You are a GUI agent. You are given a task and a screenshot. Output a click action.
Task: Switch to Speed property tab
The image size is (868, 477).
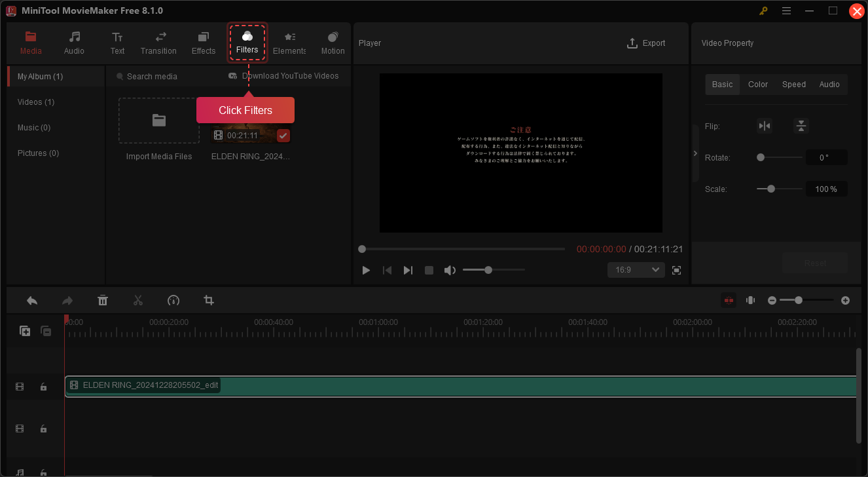(x=794, y=85)
